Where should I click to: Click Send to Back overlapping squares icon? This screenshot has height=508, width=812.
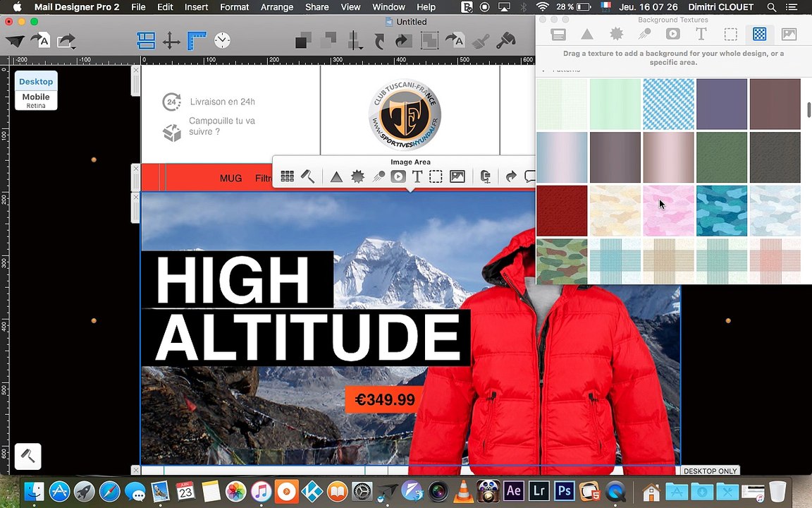[328, 40]
